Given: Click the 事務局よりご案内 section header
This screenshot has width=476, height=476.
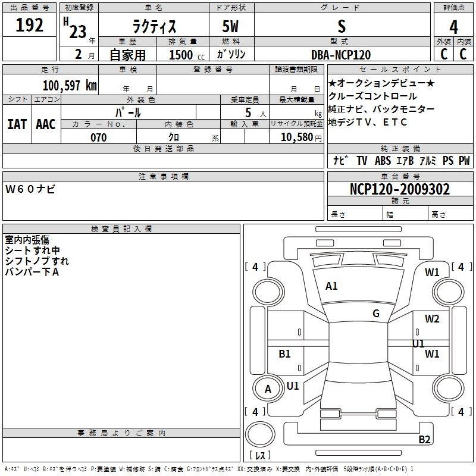Looking at the screenshot, I should coord(121,433).
